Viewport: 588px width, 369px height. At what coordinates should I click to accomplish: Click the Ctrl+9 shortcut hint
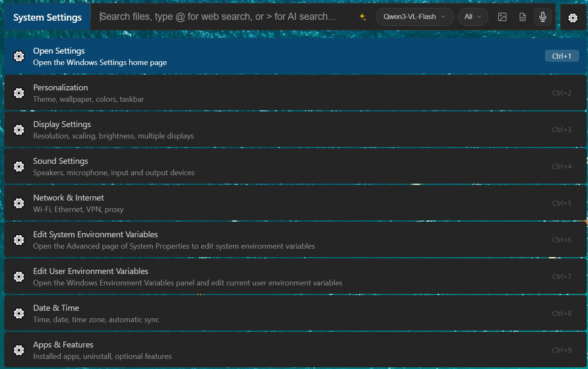(x=562, y=350)
